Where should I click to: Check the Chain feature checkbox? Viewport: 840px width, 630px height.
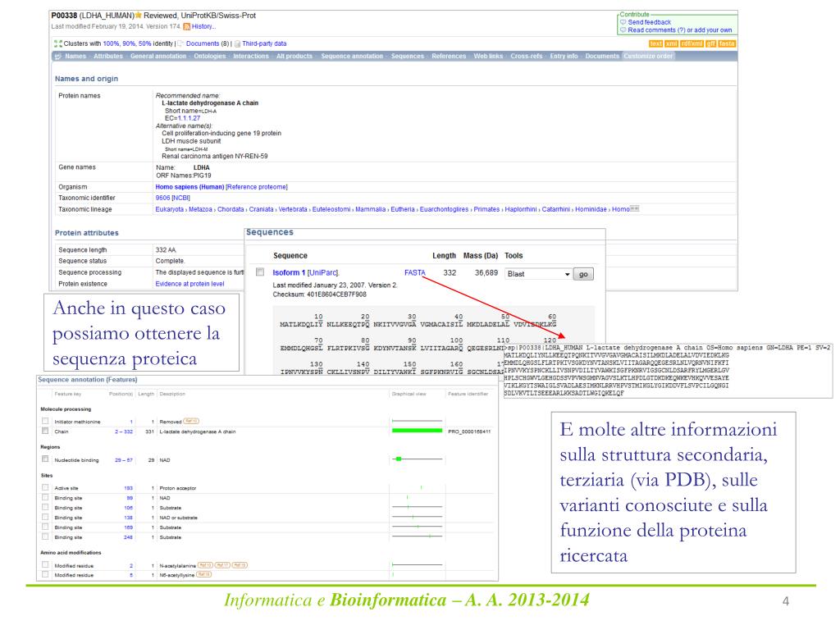(45, 431)
